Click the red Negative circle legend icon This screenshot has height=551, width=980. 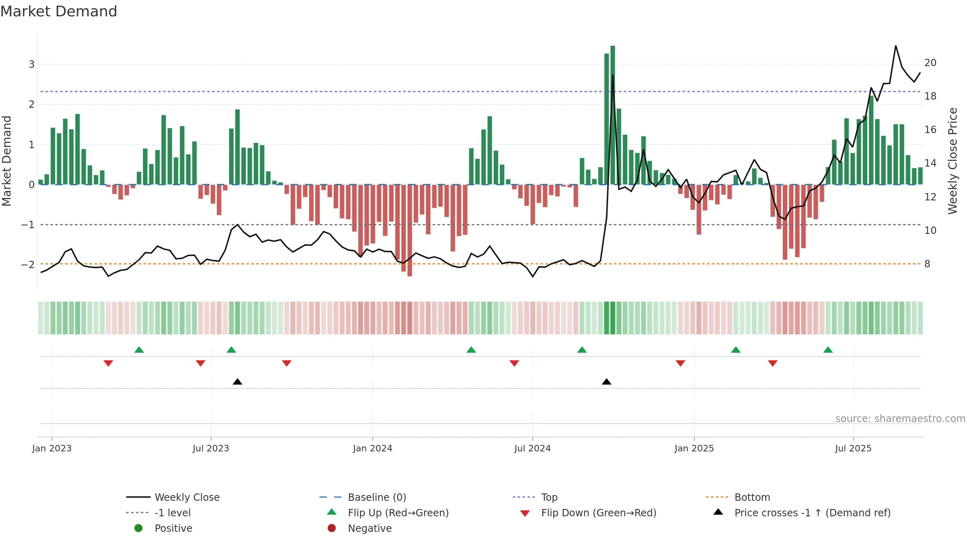(x=332, y=528)
